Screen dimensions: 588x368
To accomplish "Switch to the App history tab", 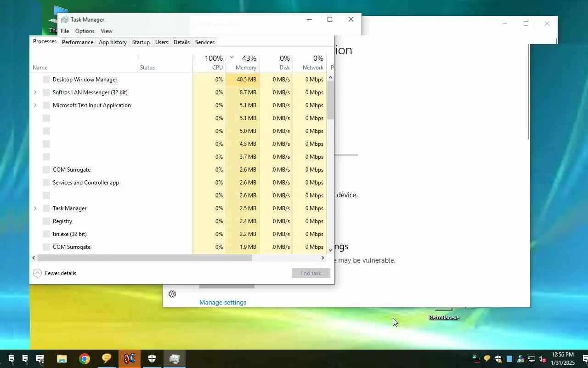I will [113, 42].
